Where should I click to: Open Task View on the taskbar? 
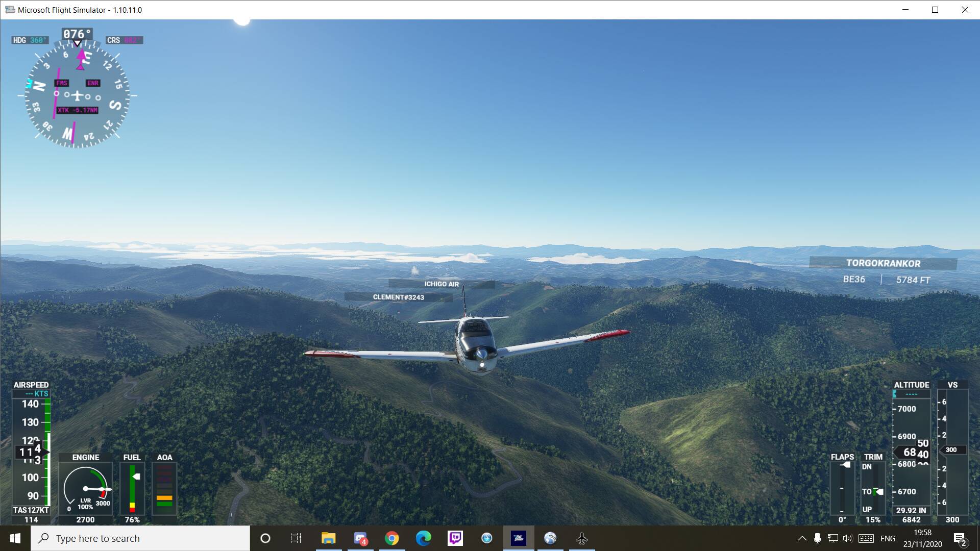tap(296, 538)
